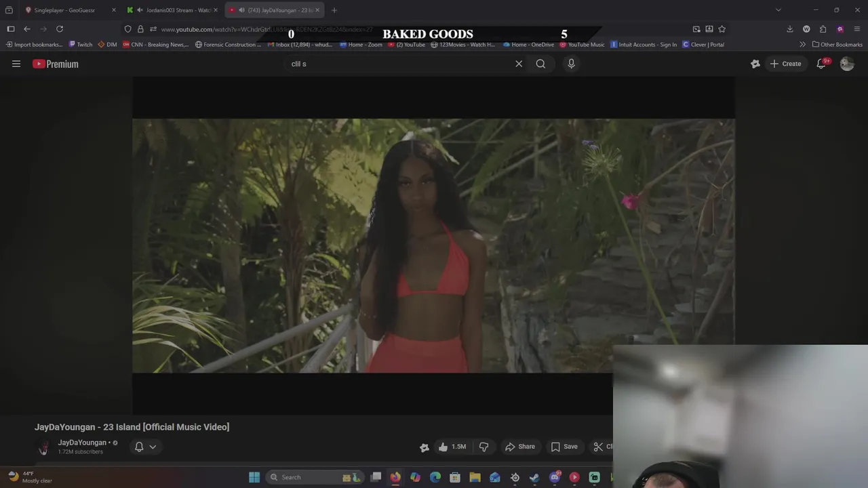The width and height of the screenshot is (868, 488).
Task: Close the Jordanis003 Stream tab
Action: pyautogui.click(x=216, y=10)
